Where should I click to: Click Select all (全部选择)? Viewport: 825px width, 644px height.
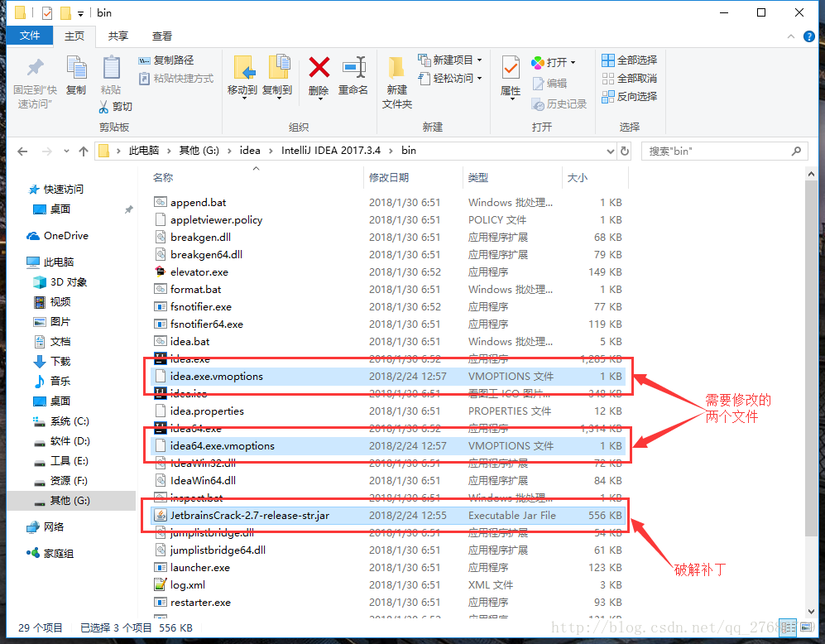629,60
